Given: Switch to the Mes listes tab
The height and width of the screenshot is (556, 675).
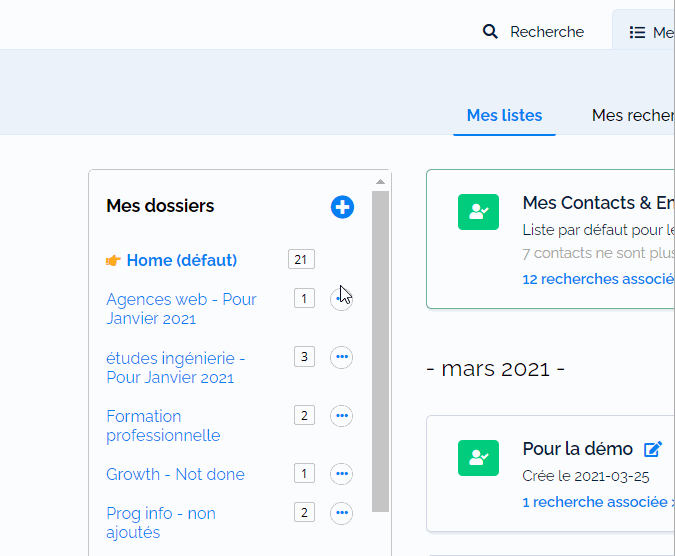Looking at the screenshot, I should [504, 115].
